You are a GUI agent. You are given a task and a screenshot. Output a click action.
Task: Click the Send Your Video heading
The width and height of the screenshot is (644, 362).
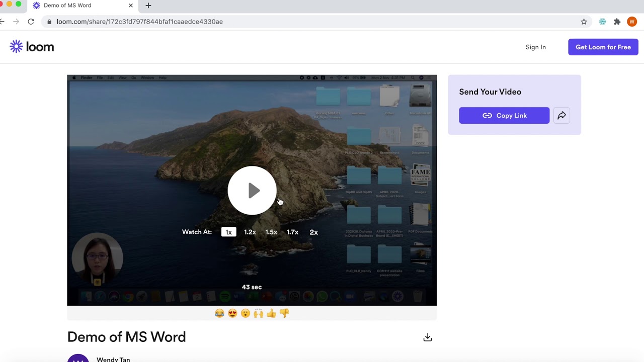[490, 92]
